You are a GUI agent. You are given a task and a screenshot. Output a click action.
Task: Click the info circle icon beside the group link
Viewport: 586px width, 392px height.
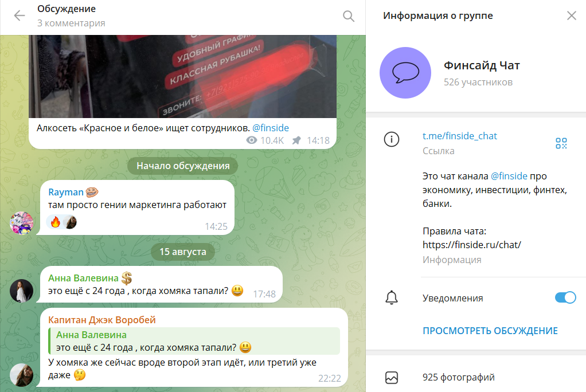point(391,139)
